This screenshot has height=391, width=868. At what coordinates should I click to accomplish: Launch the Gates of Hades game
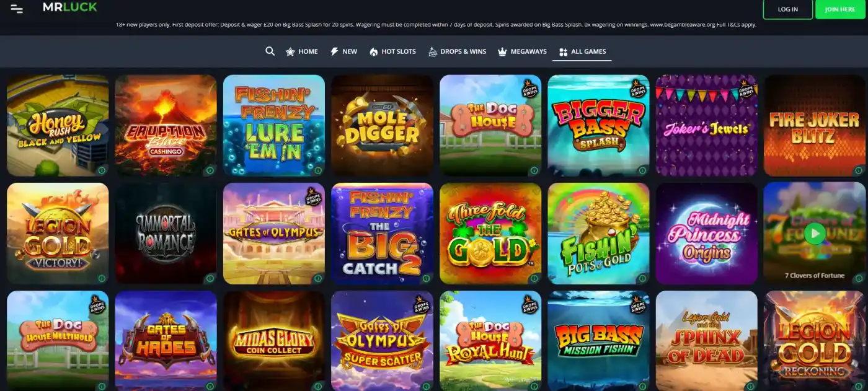(x=166, y=341)
